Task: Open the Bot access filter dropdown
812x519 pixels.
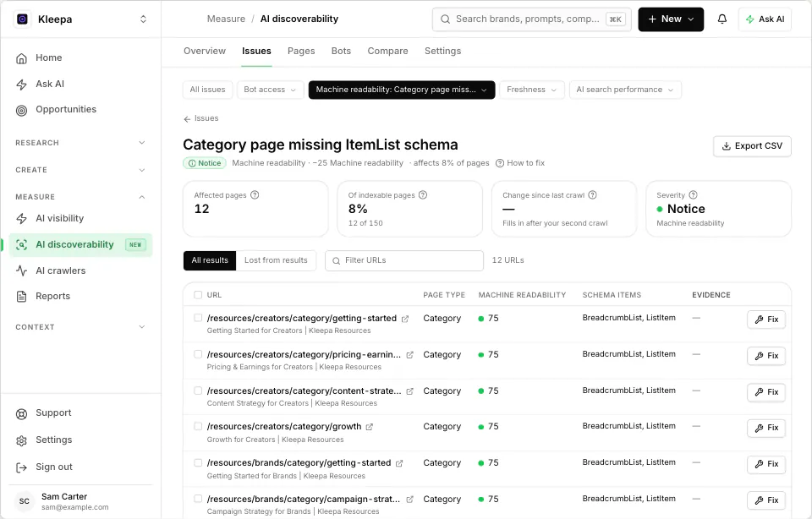Action: [270, 90]
